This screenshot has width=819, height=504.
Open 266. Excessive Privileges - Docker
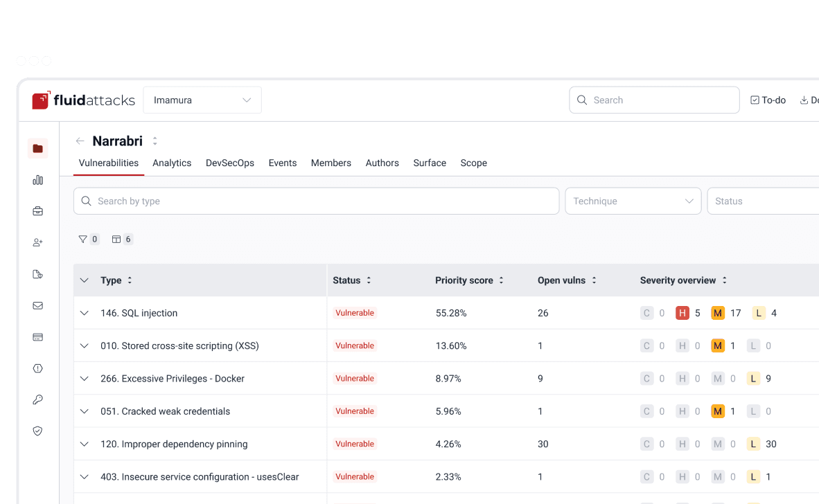pos(173,378)
